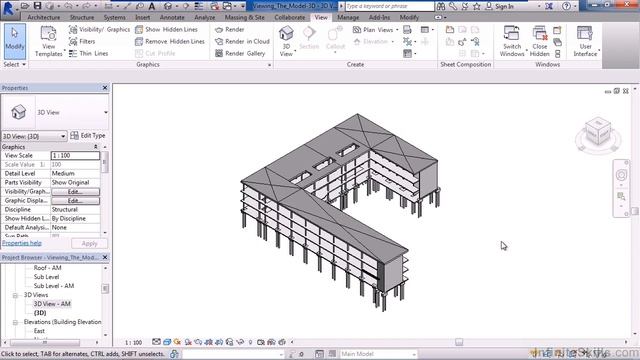The width and height of the screenshot is (640, 360).
Task: Open the Architecture tab
Action: coord(44,18)
